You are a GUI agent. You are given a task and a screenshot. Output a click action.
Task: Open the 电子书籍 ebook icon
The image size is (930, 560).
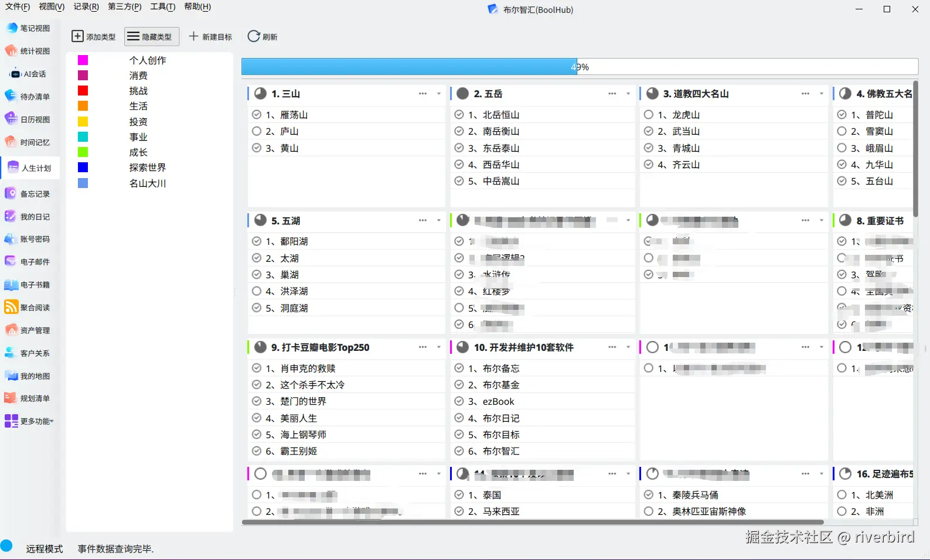coord(12,285)
